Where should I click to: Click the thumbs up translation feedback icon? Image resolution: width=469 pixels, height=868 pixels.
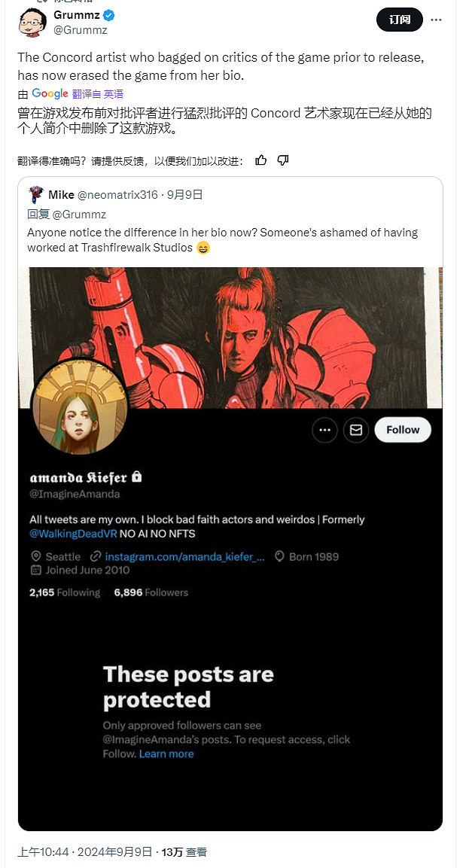click(261, 160)
